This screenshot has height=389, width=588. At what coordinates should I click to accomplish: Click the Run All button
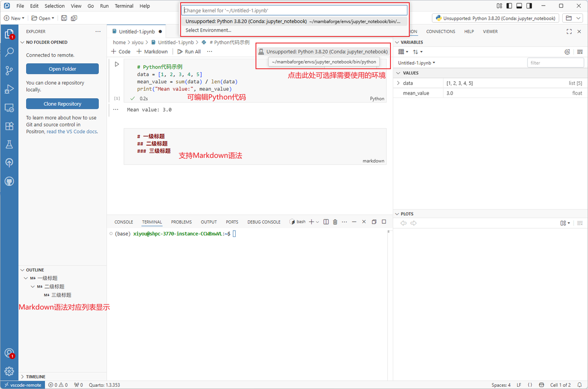[189, 51]
